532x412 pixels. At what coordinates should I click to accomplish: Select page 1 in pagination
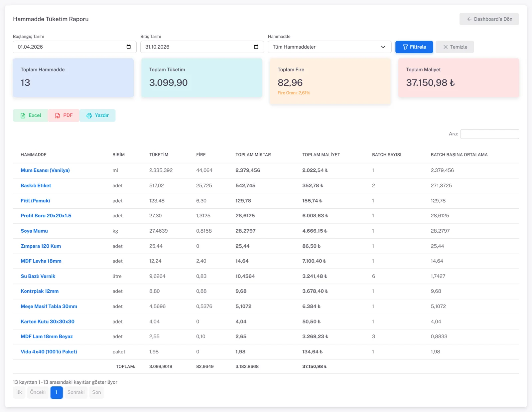click(57, 392)
